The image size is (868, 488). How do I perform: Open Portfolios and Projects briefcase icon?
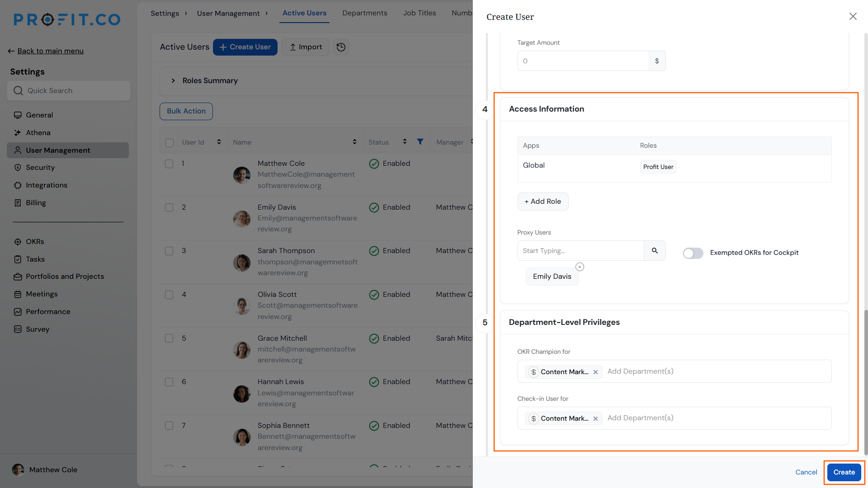coord(18,277)
